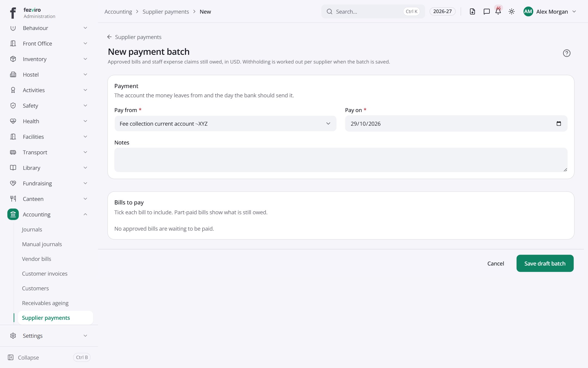Click the Collapse sidebar label

tap(28, 357)
